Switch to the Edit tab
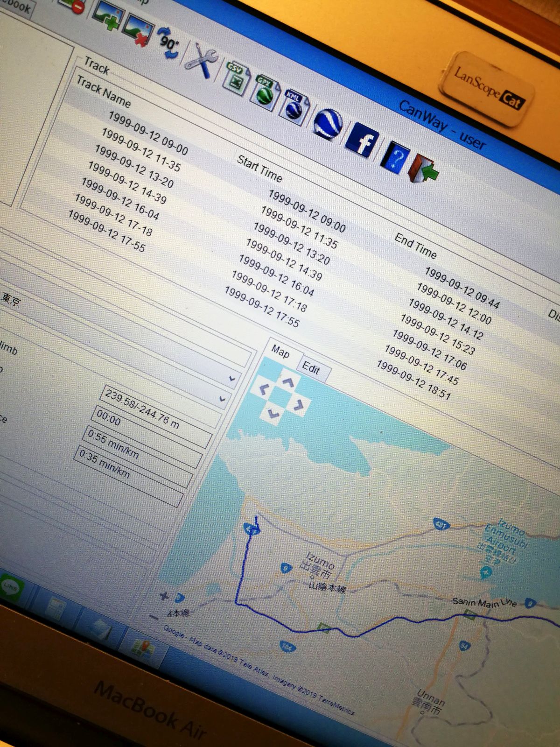The width and height of the screenshot is (560, 747). [x=311, y=369]
